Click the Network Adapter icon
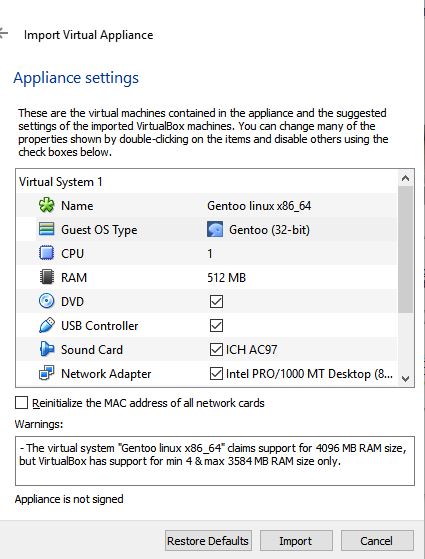 (x=46, y=373)
